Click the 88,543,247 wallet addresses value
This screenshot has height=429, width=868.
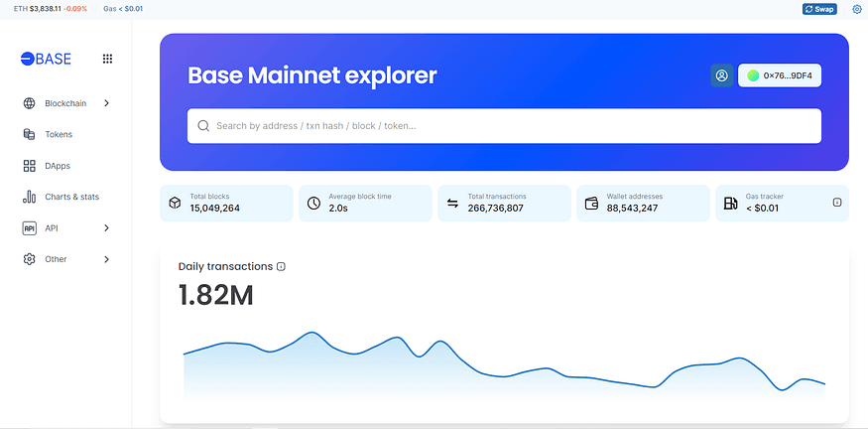(632, 209)
